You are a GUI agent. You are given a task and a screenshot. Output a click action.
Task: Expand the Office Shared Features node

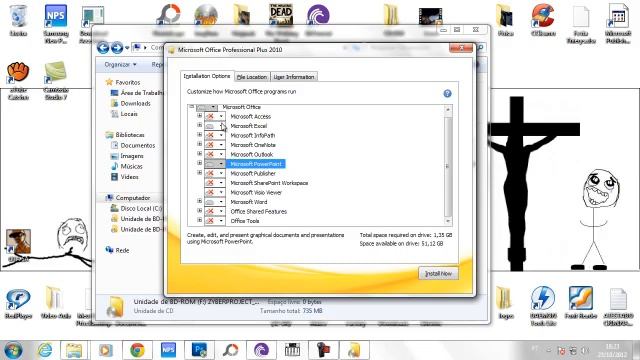coord(200,211)
